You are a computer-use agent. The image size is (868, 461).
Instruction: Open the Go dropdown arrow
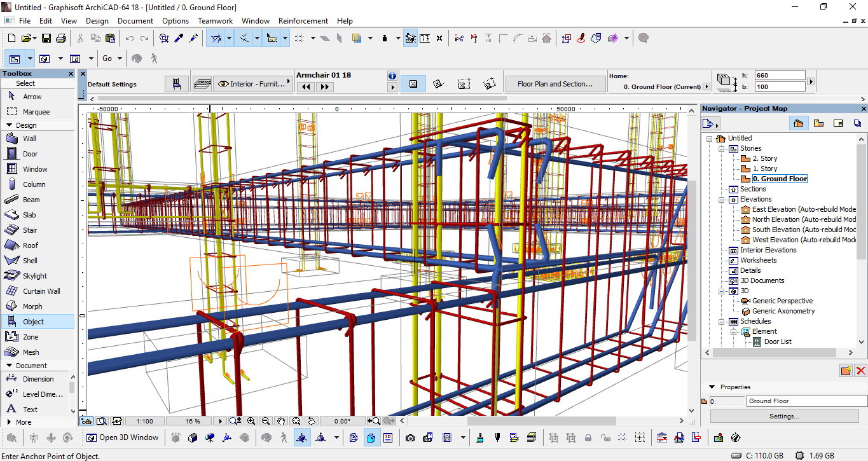pyautogui.click(x=121, y=58)
